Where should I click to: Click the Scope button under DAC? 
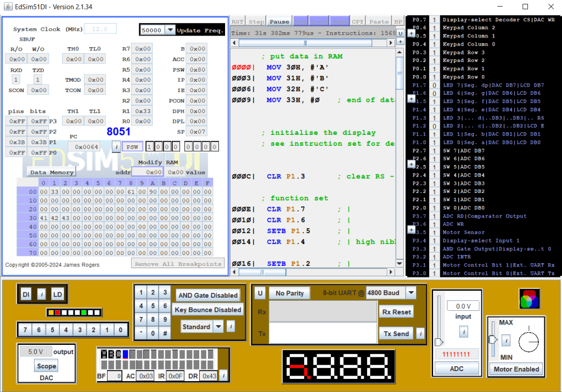point(46,366)
